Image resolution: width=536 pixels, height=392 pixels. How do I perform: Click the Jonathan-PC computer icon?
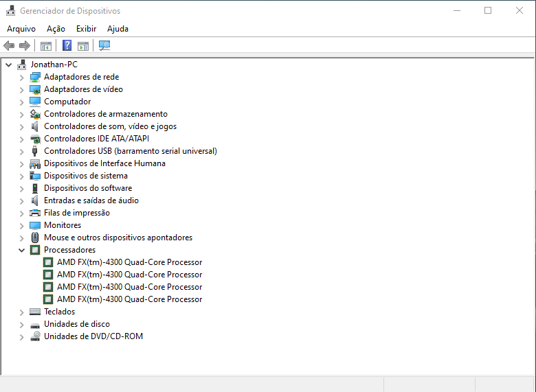tap(22, 65)
